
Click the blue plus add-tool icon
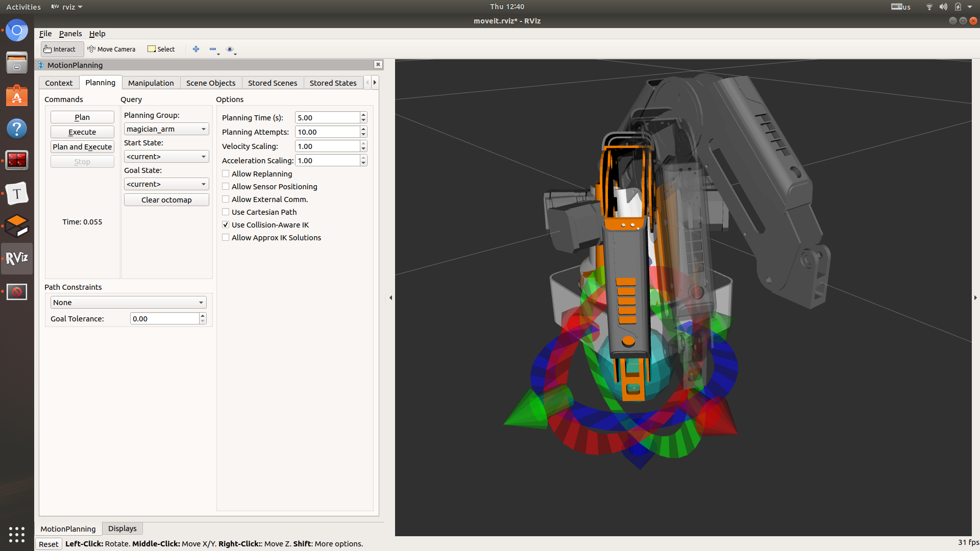(x=196, y=49)
